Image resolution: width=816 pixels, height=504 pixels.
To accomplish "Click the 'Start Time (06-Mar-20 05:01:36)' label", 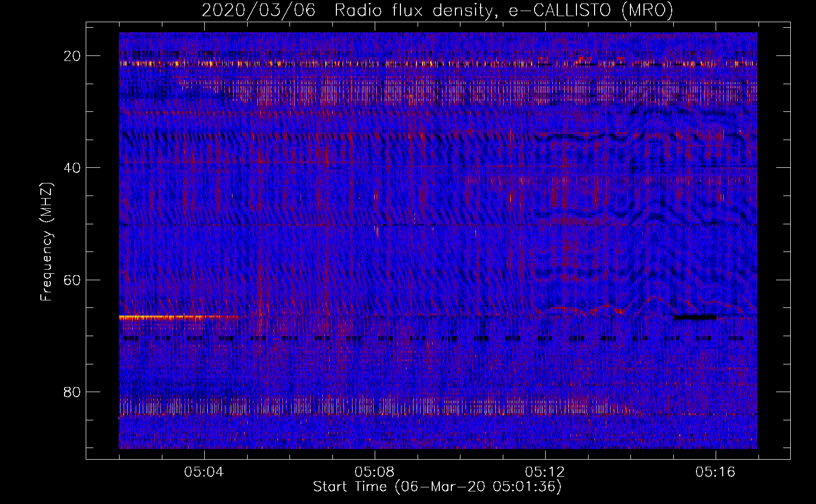I will [437, 487].
